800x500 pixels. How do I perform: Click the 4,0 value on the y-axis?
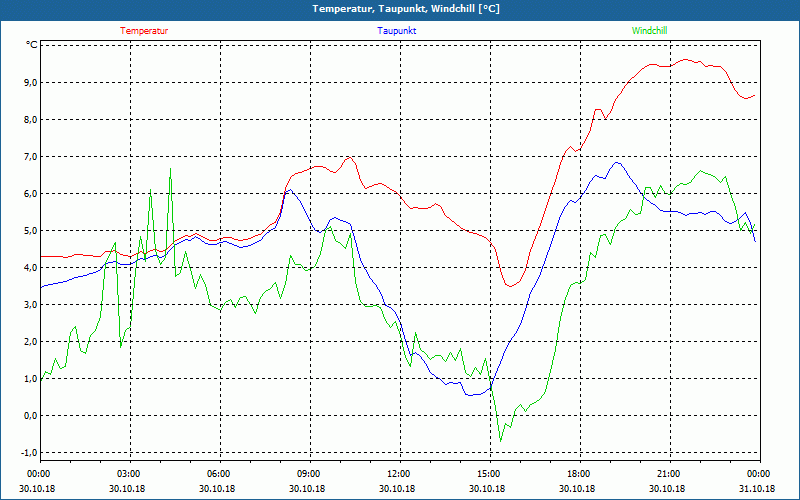tap(31, 267)
